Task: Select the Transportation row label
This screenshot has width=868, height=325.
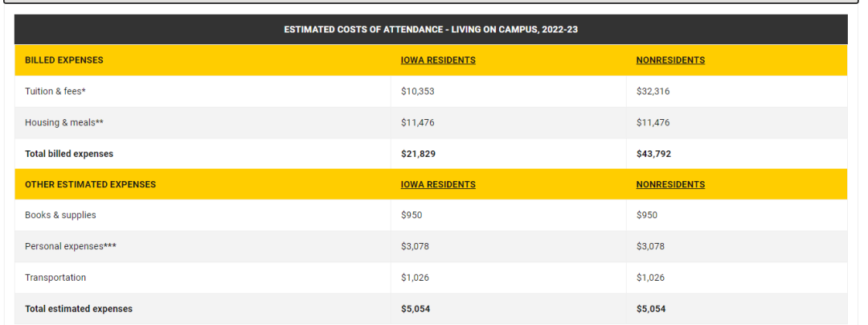Action: (x=55, y=278)
